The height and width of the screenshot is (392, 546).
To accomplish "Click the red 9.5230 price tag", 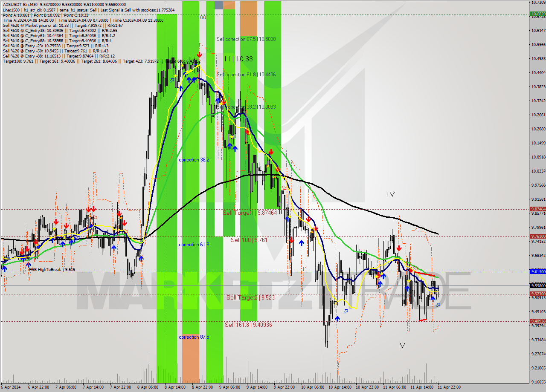I will click(537, 294).
